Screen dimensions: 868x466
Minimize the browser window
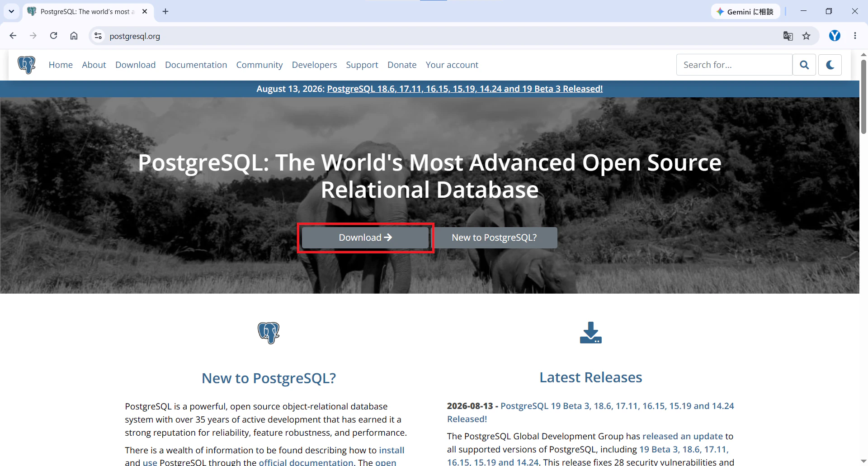[x=803, y=11]
